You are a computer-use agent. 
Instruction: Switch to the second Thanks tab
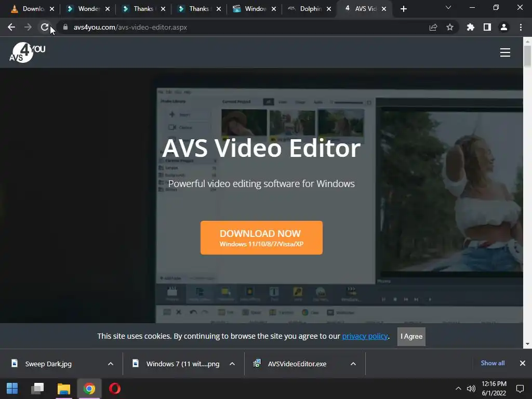tap(195, 9)
